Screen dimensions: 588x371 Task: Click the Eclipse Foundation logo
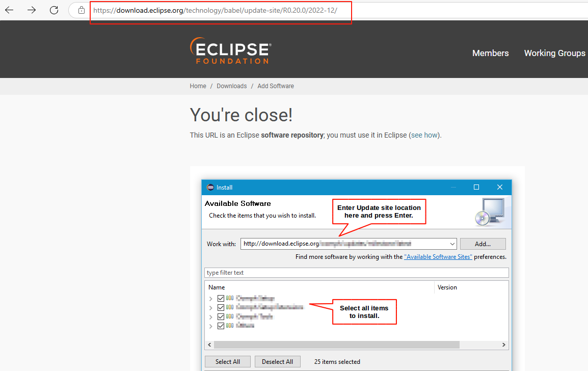click(x=230, y=51)
